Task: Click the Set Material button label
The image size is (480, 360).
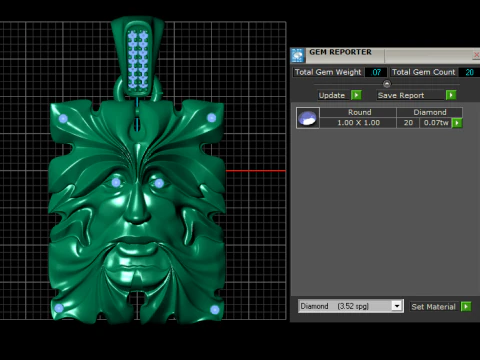Action: 434,307
